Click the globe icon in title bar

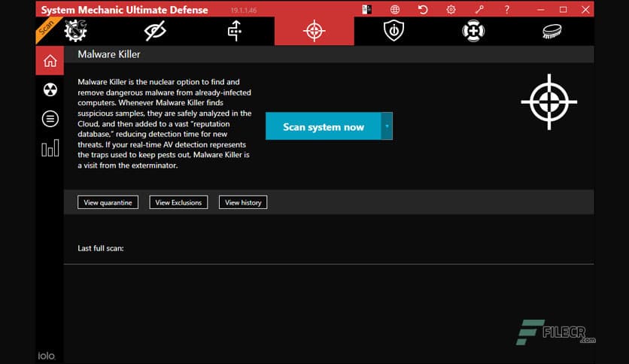(x=395, y=9)
